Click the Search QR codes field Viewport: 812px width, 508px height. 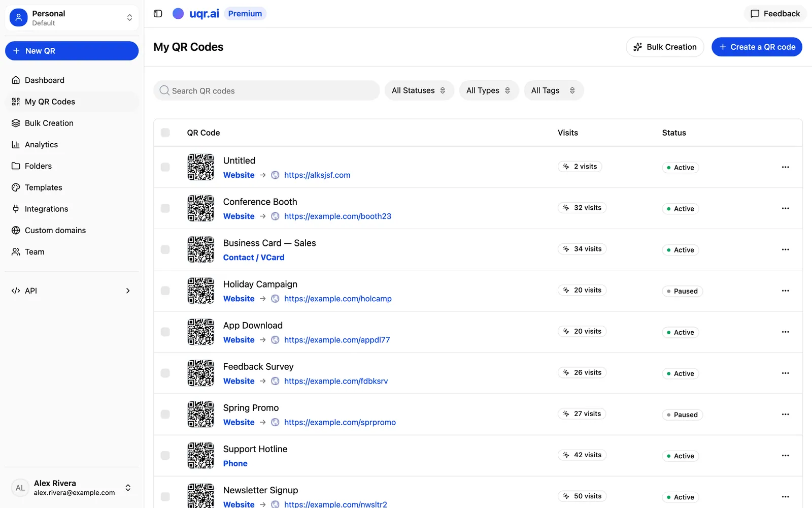pos(266,90)
